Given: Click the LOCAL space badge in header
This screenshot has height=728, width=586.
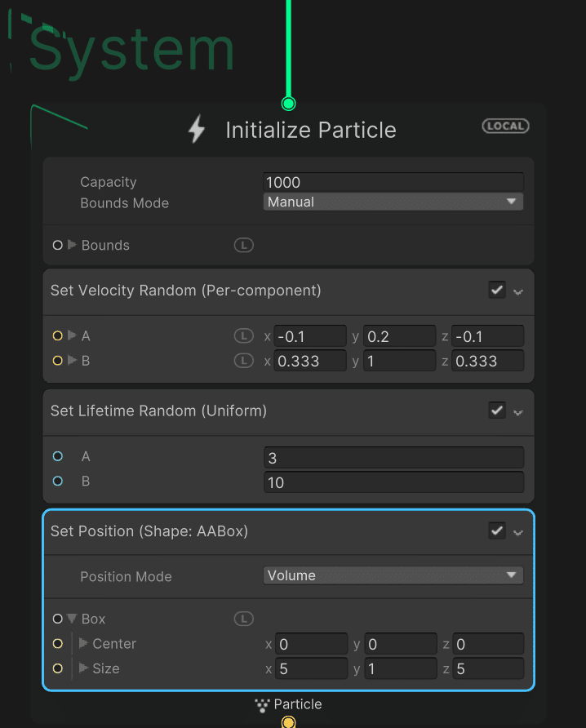Looking at the screenshot, I should click(506, 126).
